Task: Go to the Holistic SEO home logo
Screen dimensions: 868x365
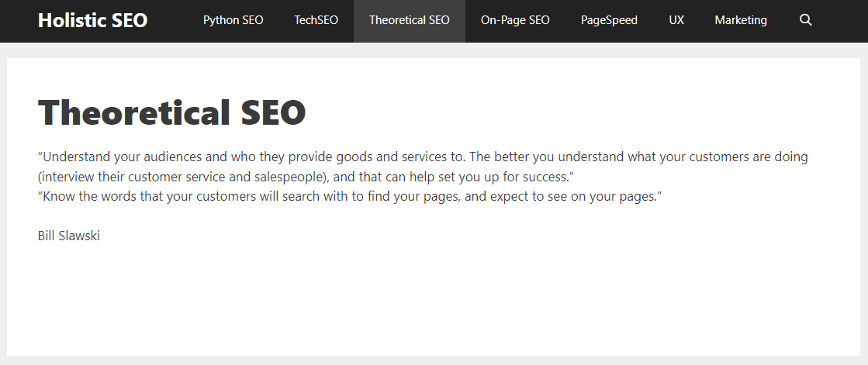Action: pos(92,20)
